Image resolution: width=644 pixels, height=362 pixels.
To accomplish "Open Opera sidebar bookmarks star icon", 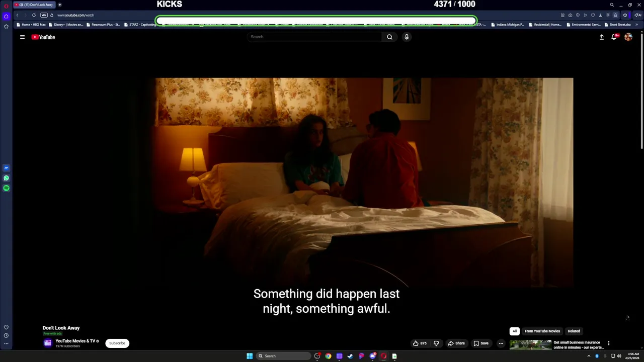I will (x=6, y=26).
